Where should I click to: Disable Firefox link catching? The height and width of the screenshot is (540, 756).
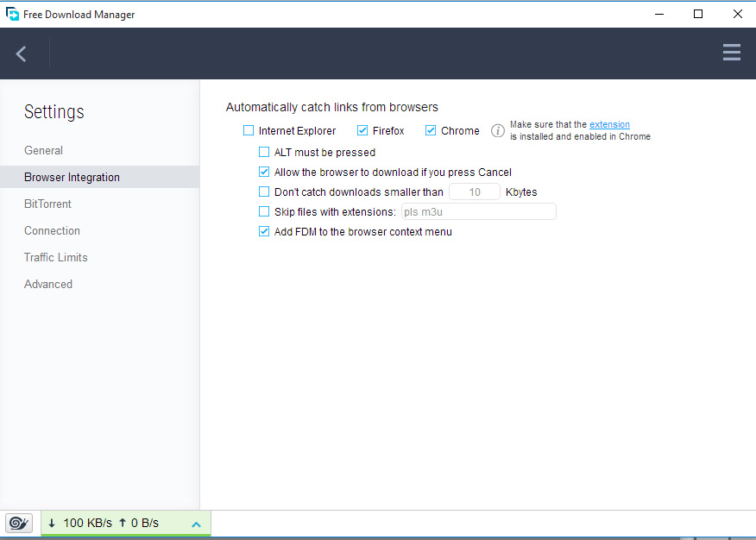pyautogui.click(x=363, y=130)
